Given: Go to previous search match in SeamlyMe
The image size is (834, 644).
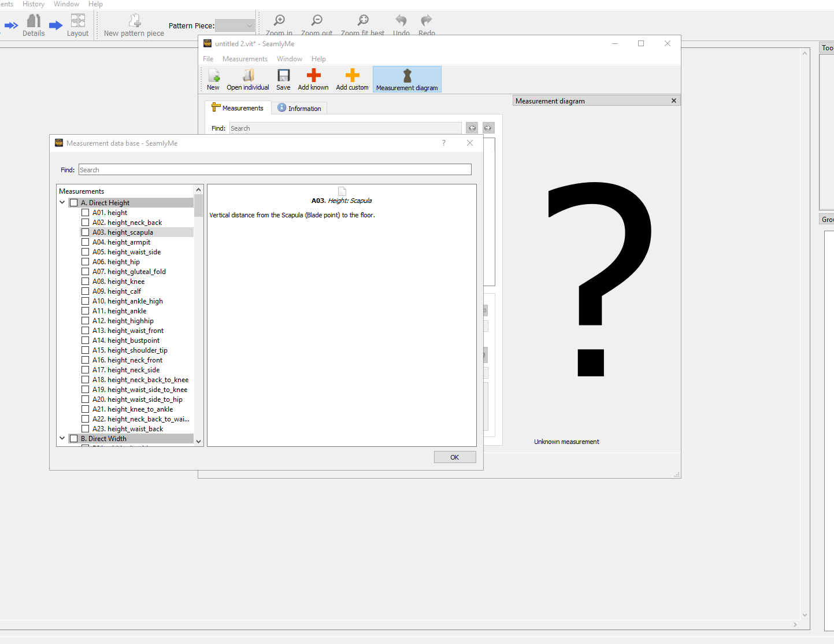Looking at the screenshot, I should pyautogui.click(x=472, y=128).
